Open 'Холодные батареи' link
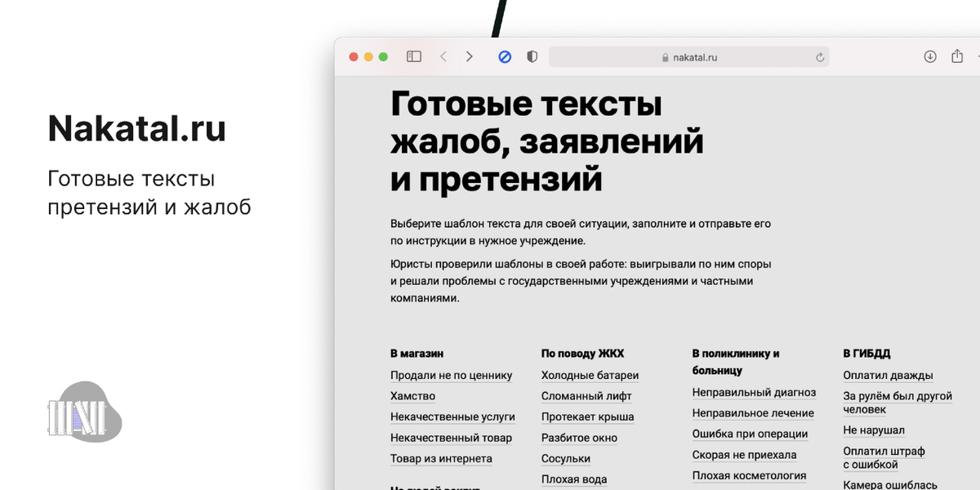The image size is (980, 490). pyautogui.click(x=590, y=376)
